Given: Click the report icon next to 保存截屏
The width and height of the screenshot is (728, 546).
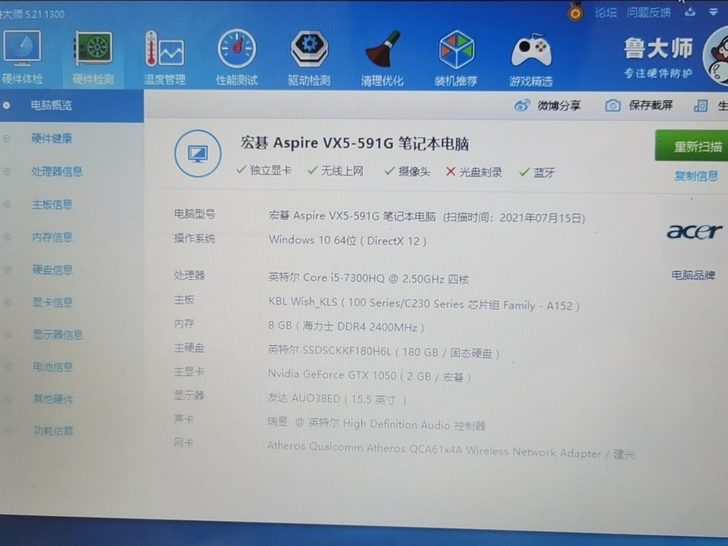Looking at the screenshot, I should point(700,105).
